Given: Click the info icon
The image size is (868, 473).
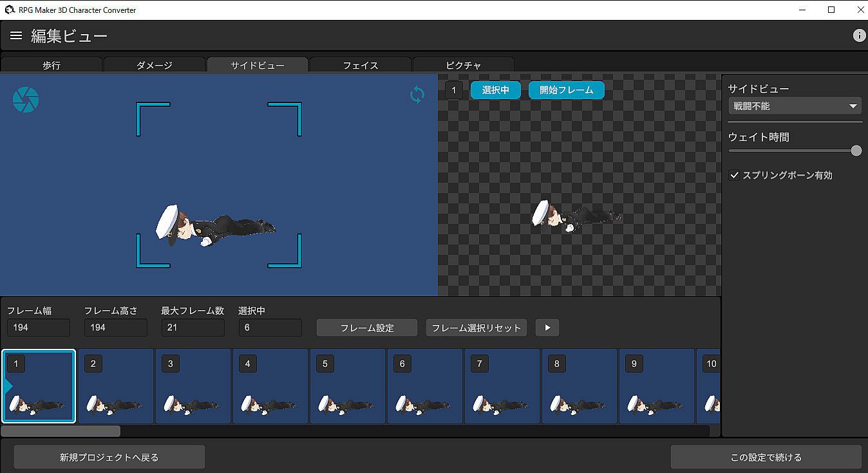Looking at the screenshot, I should tap(859, 36).
